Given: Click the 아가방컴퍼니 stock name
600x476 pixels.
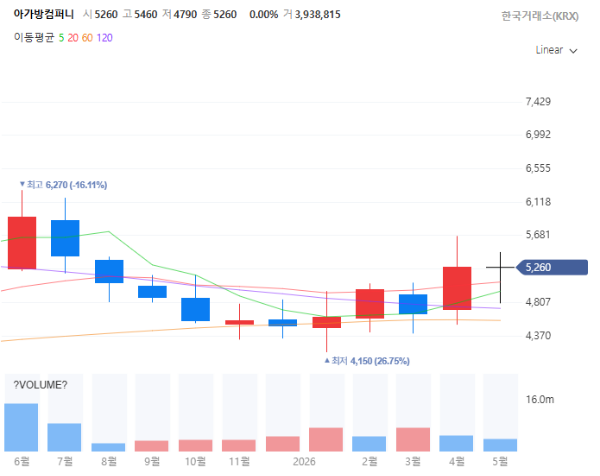Looking at the screenshot, I should [x=44, y=14].
